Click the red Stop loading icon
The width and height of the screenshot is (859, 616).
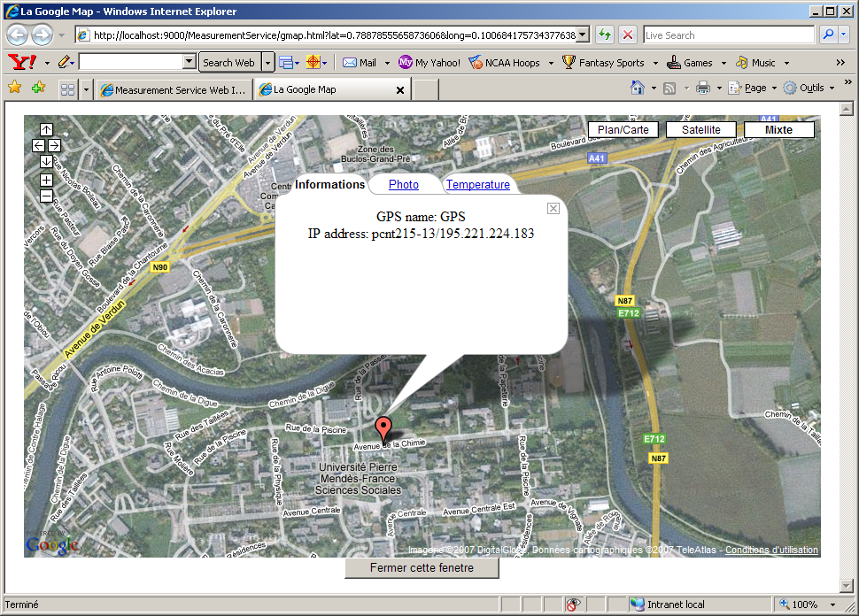628,35
